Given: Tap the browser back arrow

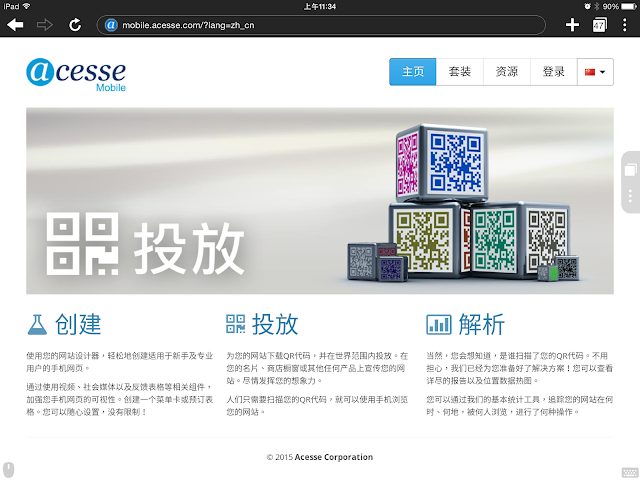Looking at the screenshot, I should point(15,25).
